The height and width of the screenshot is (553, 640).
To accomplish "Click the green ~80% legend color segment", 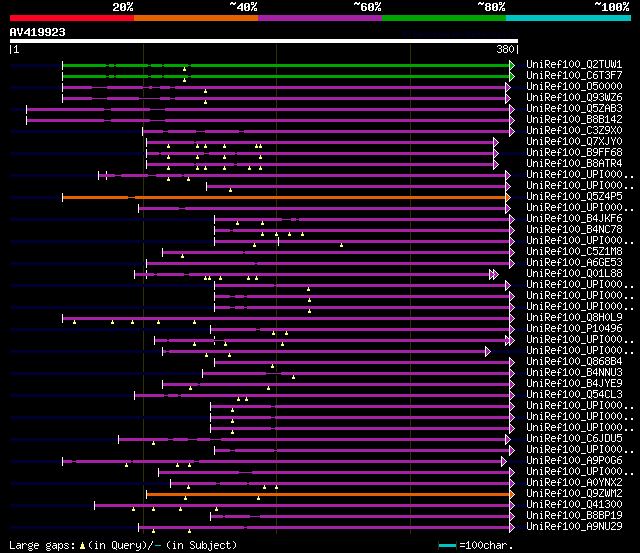I will (444, 18).
